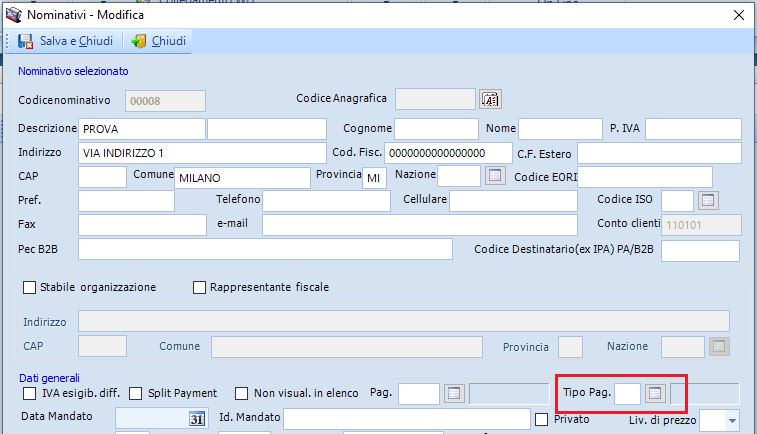Enable Stabile organizzazione checkbox
The image size is (757, 434).
pos(29,287)
